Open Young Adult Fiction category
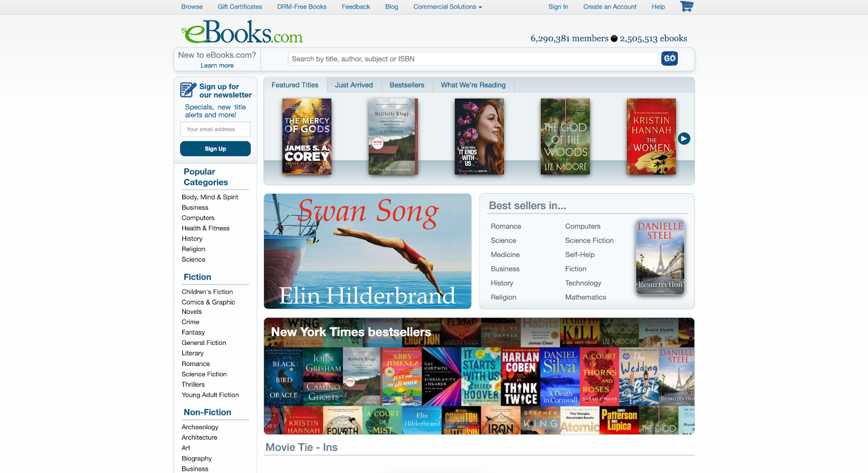This screenshot has width=868, height=473. click(210, 395)
